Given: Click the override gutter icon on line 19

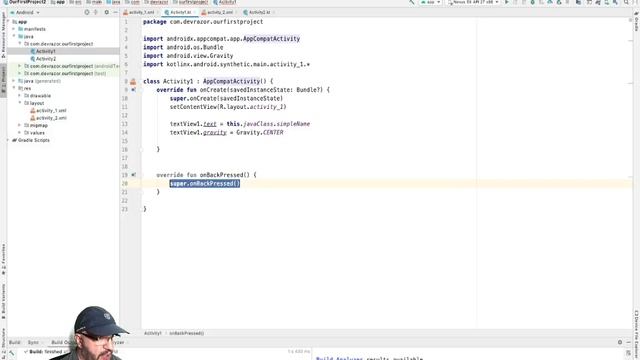Looking at the screenshot, I should tap(133, 175).
